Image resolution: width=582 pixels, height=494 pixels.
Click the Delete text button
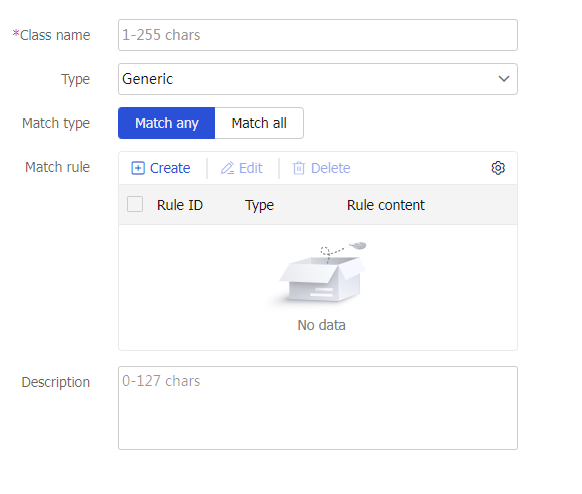click(x=330, y=168)
